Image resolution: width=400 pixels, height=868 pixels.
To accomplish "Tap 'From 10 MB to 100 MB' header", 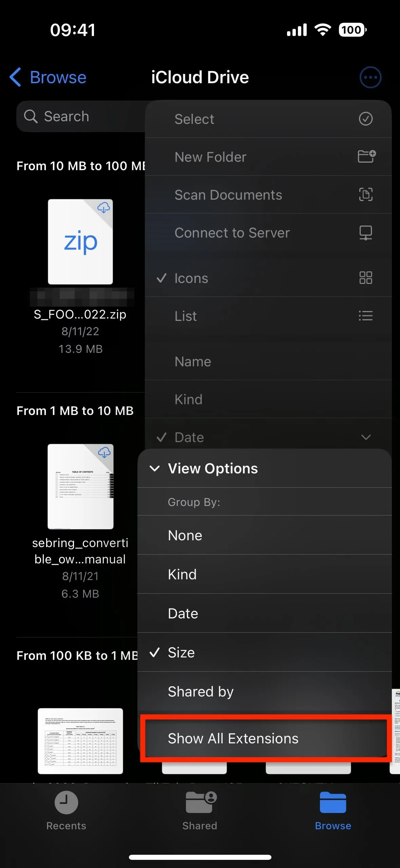I will click(81, 166).
